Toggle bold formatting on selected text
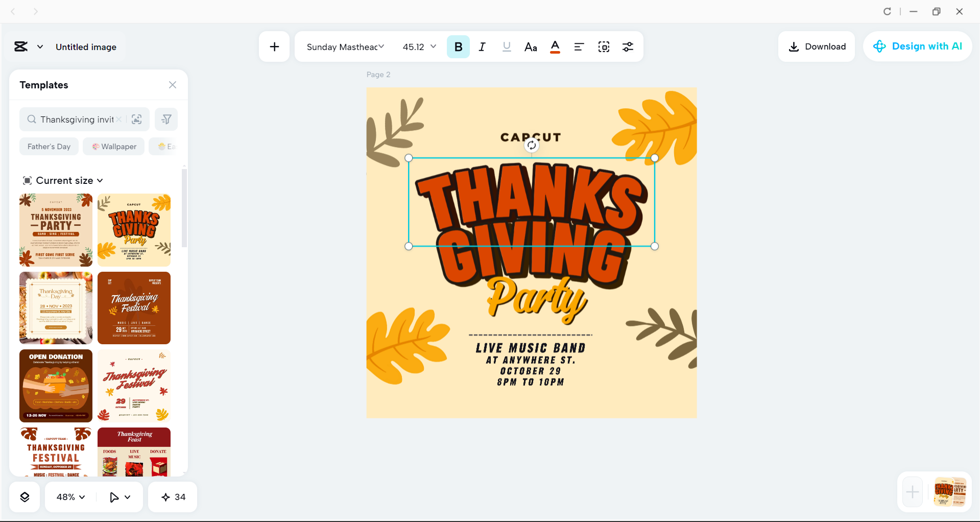The height and width of the screenshot is (522, 980). tap(458, 46)
